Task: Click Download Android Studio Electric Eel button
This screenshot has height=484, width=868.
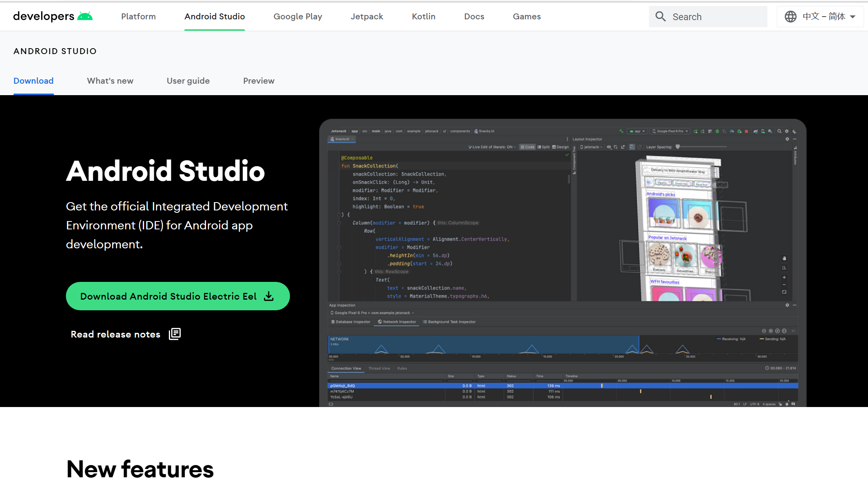Action: coord(178,296)
